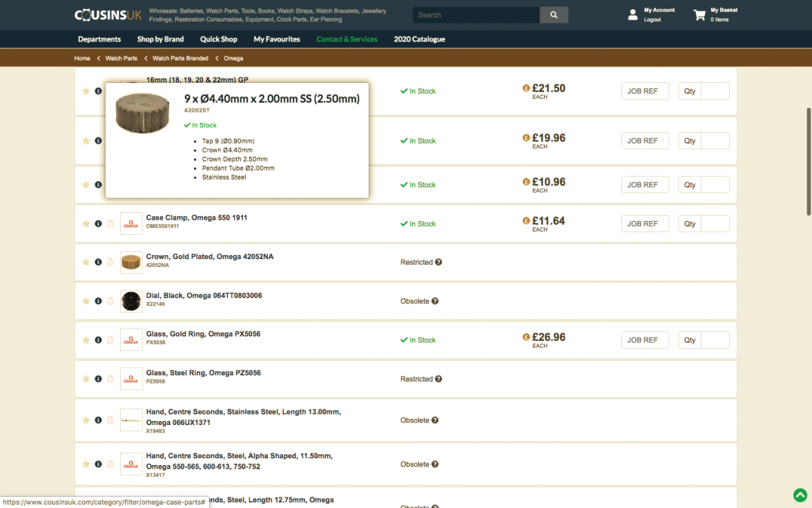Image resolution: width=812 pixels, height=508 pixels.
Task: Click the Omega brand thumbnail for Case Clamp 550 1911
Action: (131, 223)
